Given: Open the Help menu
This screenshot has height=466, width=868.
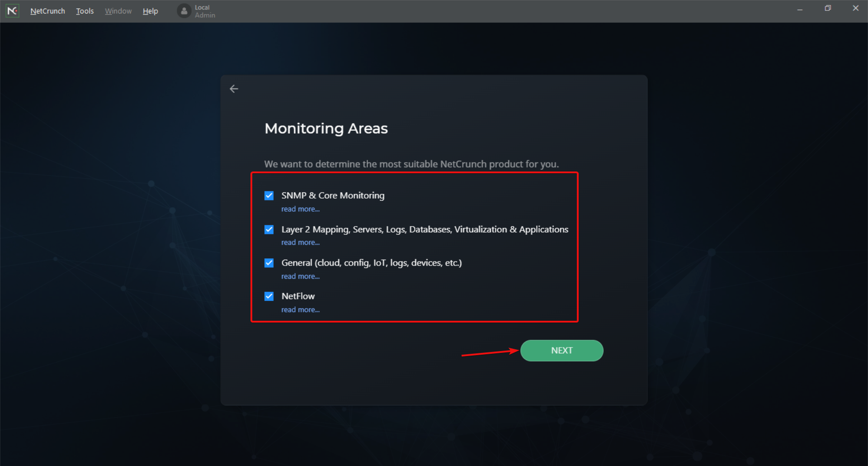Looking at the screenshot, I should (150, 11).
